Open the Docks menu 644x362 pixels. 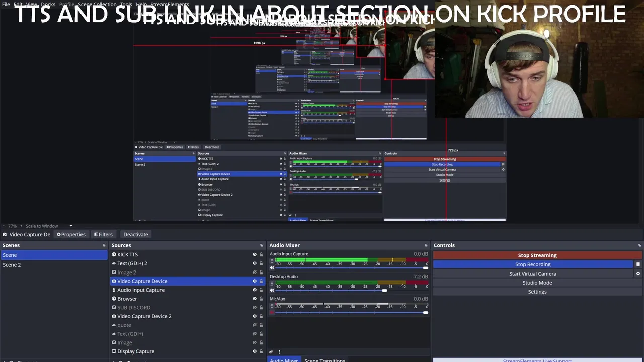tap(48, 4)
